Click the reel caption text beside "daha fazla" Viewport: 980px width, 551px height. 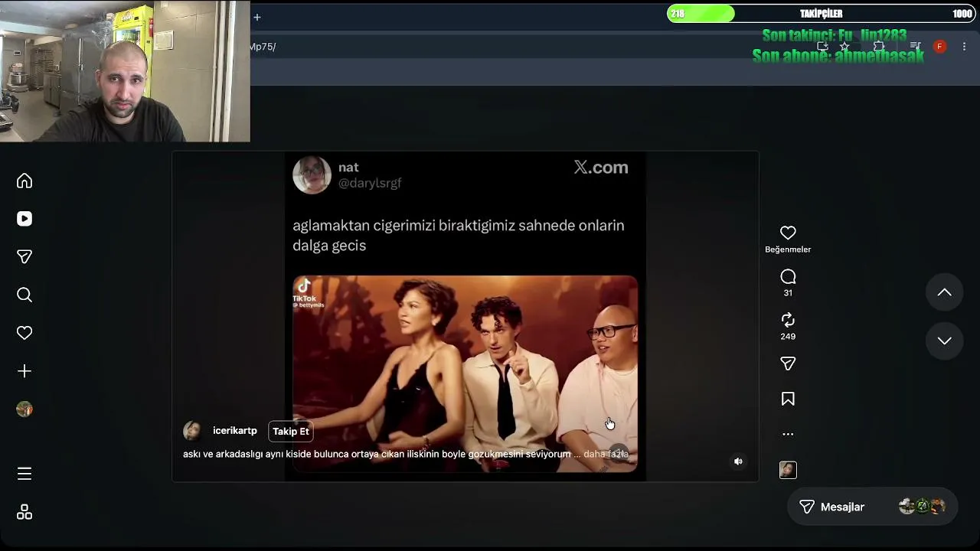[x=377, y=454]
